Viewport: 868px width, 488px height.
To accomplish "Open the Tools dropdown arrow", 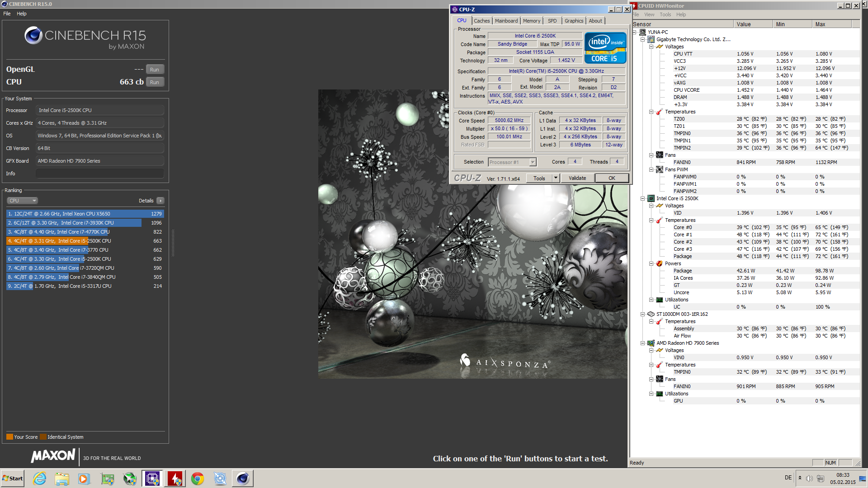I will 556,178.
